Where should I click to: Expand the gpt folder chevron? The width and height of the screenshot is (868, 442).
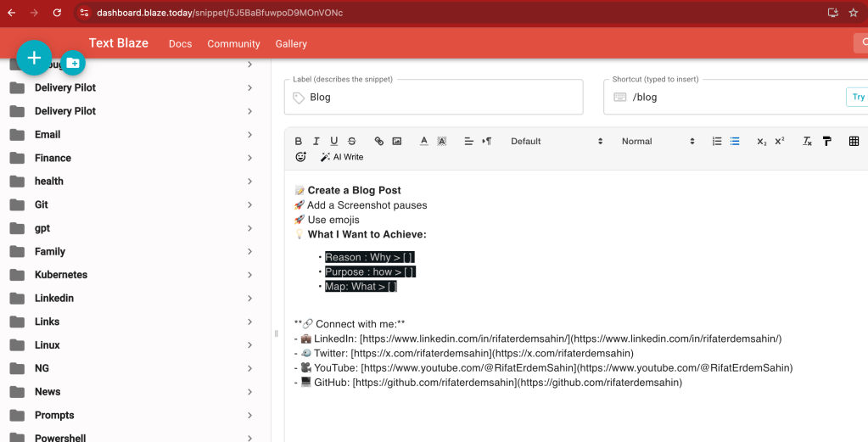click(x=249, y=228)
